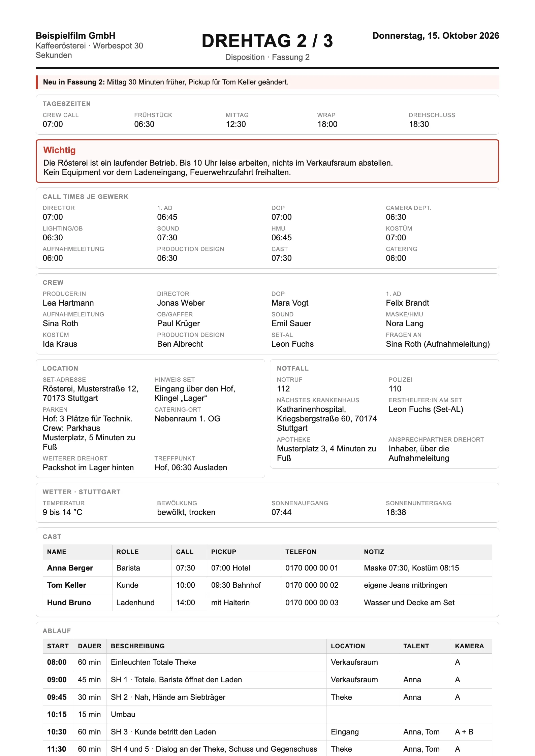The image size is (535, 756).
Task: Click cast name Hund Bruno
Action: point(69,603)
